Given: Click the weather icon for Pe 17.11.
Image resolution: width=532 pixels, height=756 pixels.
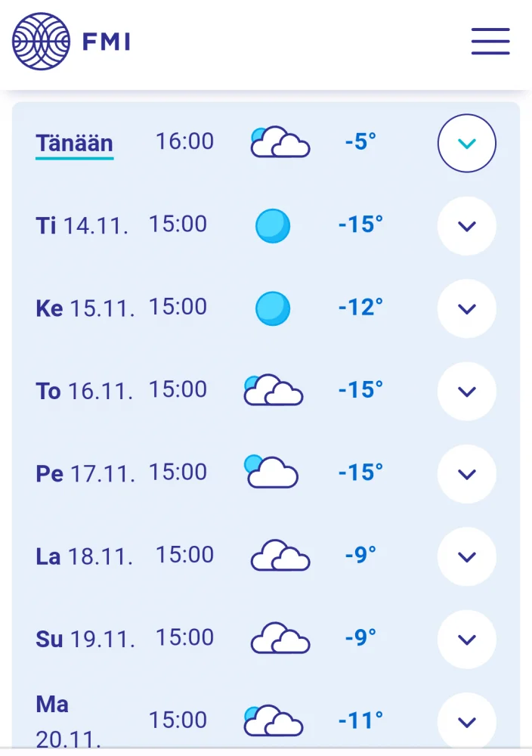Looking at the screenshot, I should 271,472.
